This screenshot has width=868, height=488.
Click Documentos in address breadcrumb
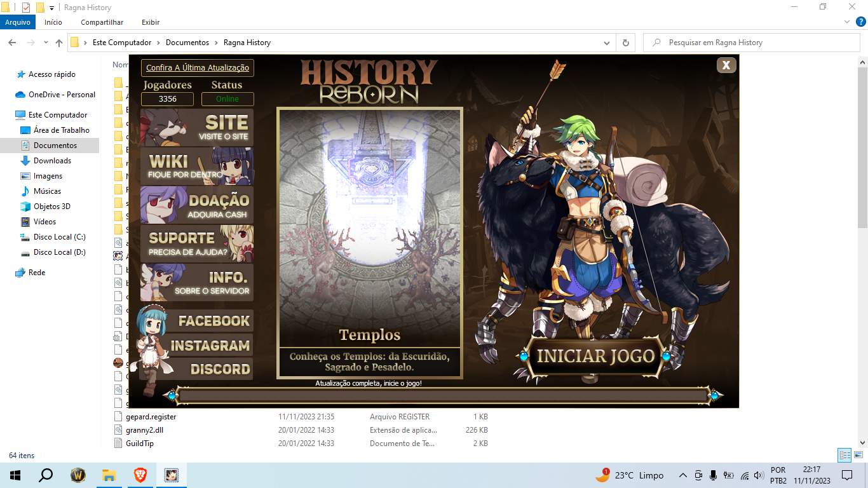[187, 43]
